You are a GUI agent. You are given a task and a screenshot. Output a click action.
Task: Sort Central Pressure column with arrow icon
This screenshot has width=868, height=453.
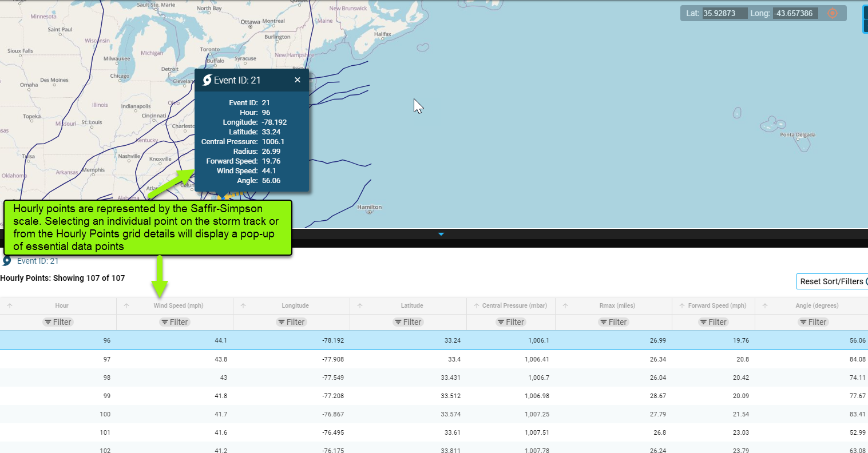coord(477,306)
